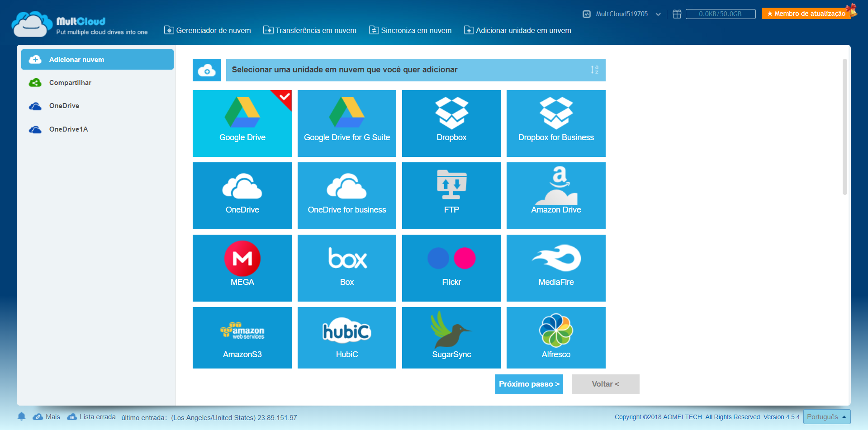Select the Alfresco tile
Image resolution: width=868 pixels, height=430 pixels.
pyautogui.click(x=556, y=338)
